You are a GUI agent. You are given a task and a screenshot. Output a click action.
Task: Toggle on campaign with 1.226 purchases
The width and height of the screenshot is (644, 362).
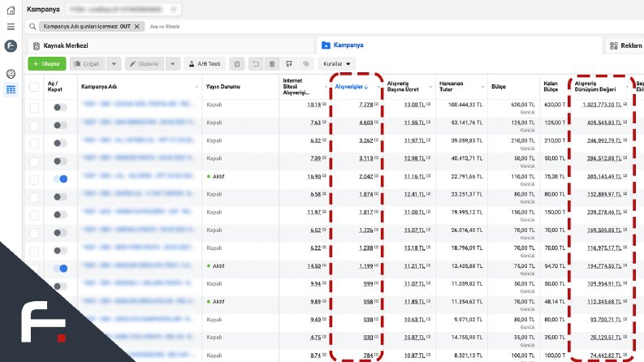[x=60, y=233]
